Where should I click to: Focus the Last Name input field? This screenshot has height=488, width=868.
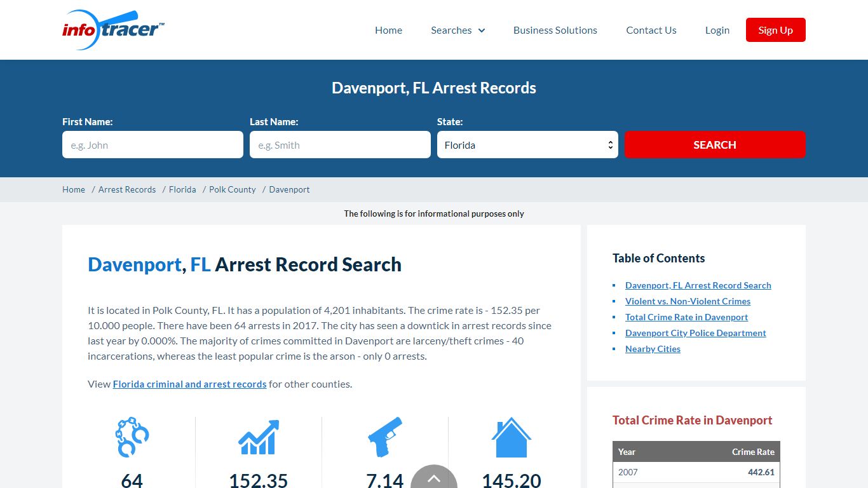tap(340, 145)
